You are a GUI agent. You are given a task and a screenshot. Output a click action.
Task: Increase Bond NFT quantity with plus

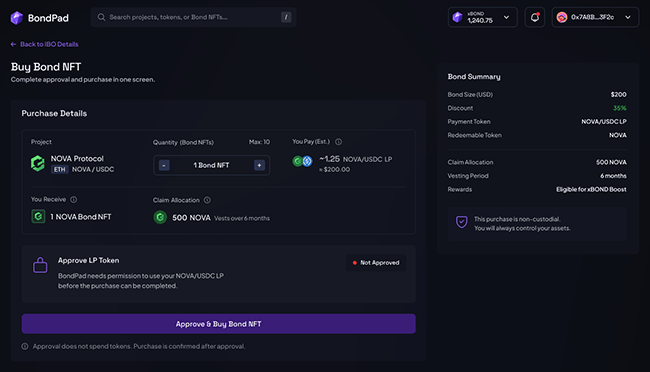(x=260, y=165)
